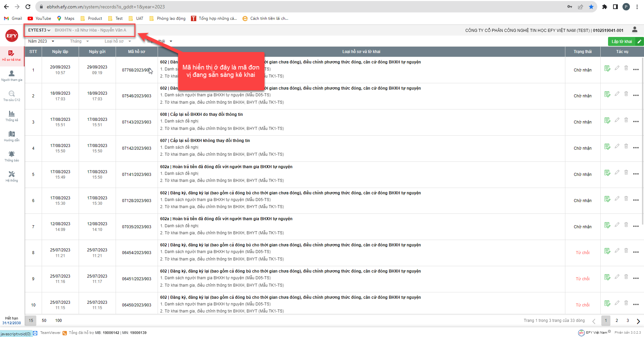The width and height of the screenshot is (644, 337).
Task: Click edit pencil icon for row 3
Action: [617, 120]
